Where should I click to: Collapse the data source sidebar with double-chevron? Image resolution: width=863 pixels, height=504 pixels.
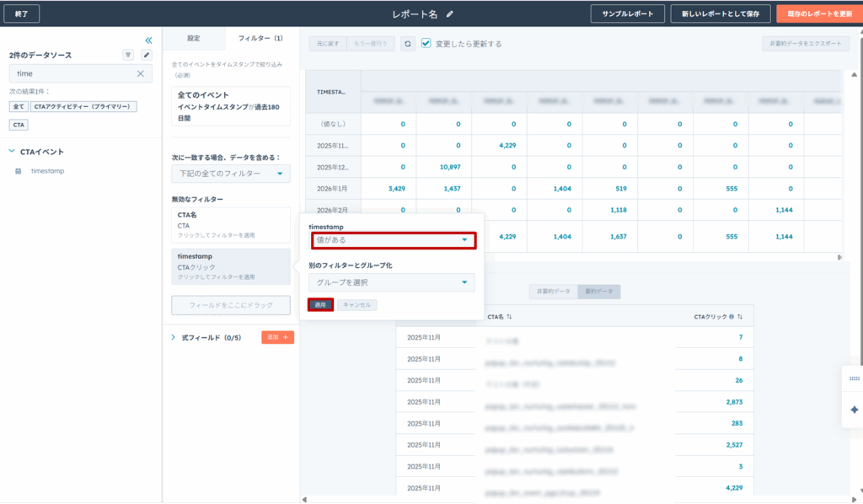point(148,40)
